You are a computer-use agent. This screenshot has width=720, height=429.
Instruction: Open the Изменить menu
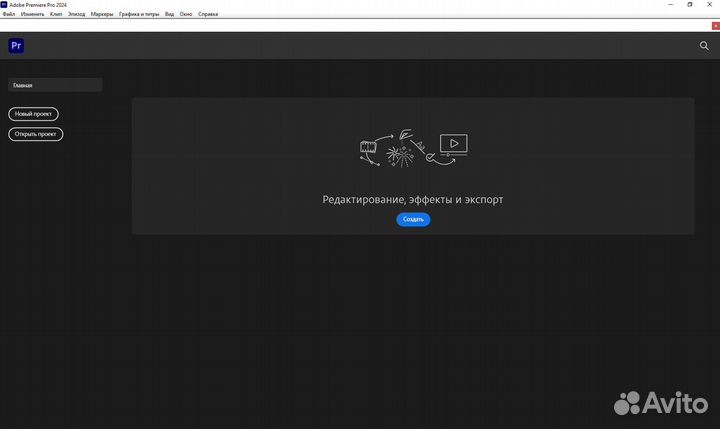[x=32, y=14]
